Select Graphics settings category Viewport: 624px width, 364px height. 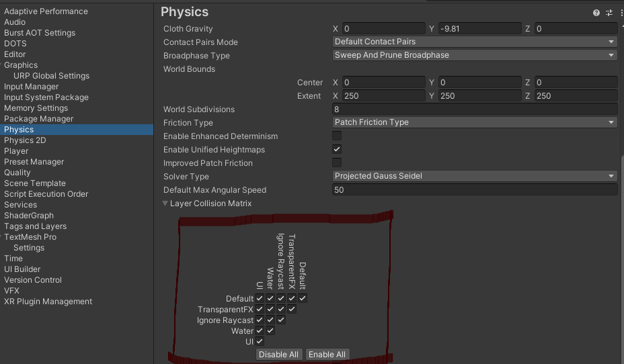(21, 64)
